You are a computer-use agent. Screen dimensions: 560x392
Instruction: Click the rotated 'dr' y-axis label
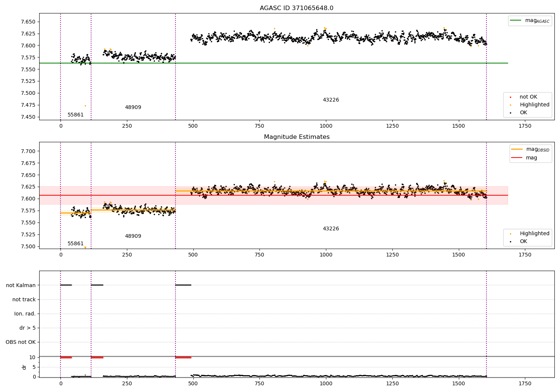tap(24, 367)
